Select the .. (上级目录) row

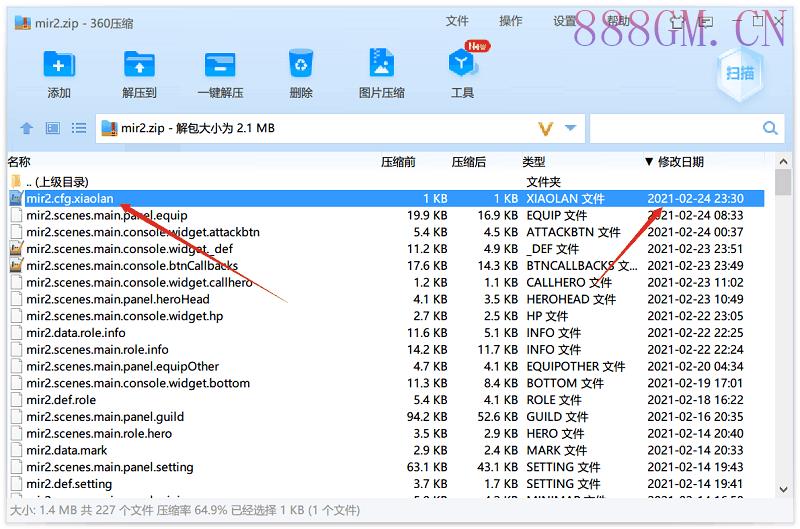click(386, 182)
